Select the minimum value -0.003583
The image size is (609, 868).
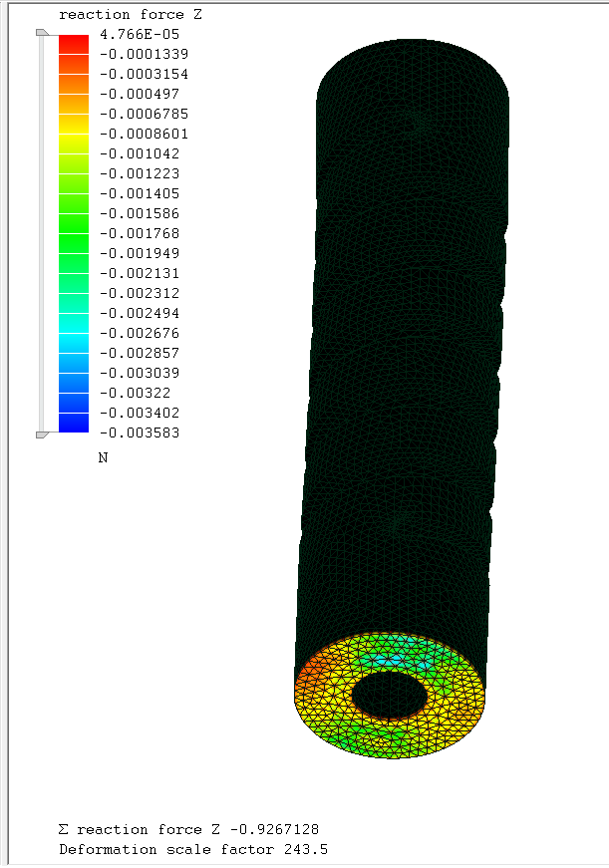[x=140, y=433]
